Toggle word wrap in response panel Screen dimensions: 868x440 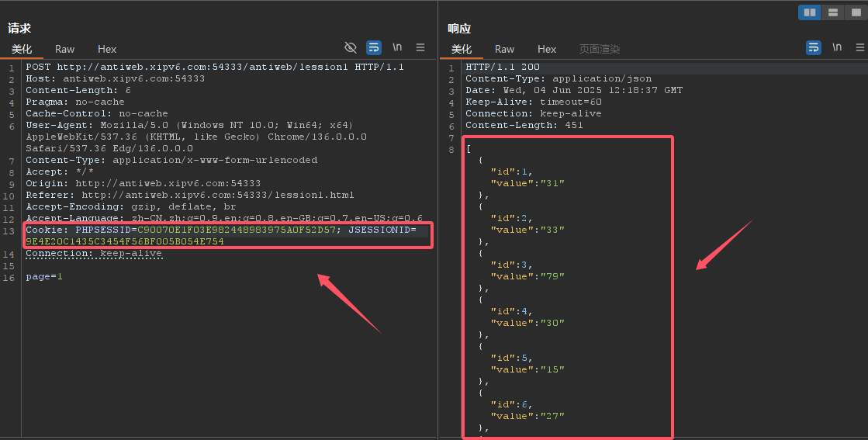tap(813, 47)
